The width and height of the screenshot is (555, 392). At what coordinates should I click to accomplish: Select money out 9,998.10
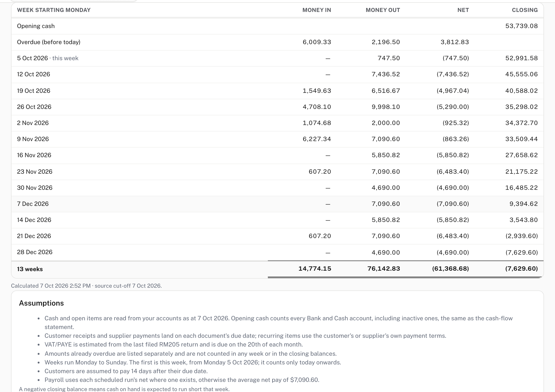386,107
